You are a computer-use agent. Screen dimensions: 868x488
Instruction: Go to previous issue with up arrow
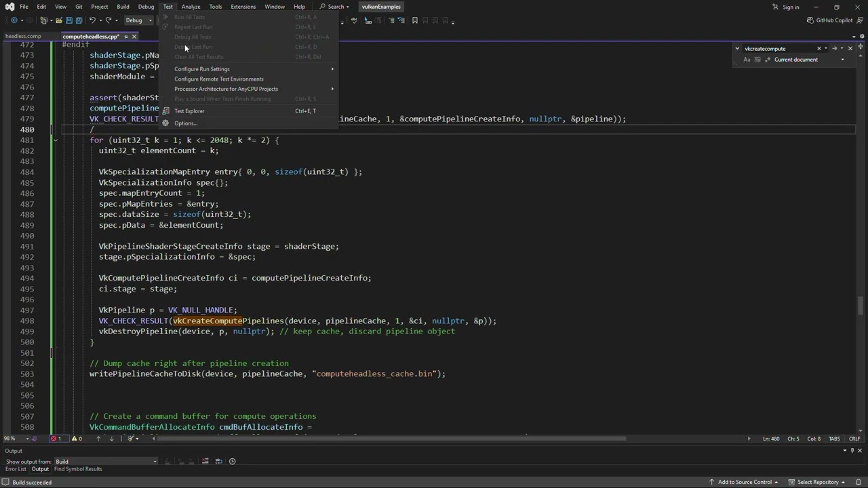coord(98,439)
